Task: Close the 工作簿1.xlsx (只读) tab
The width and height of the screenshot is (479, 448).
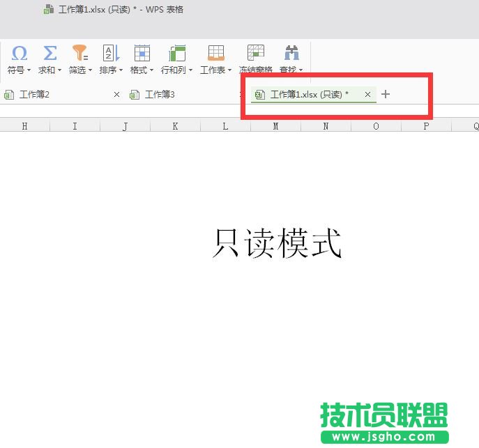Action: [368, 95]
